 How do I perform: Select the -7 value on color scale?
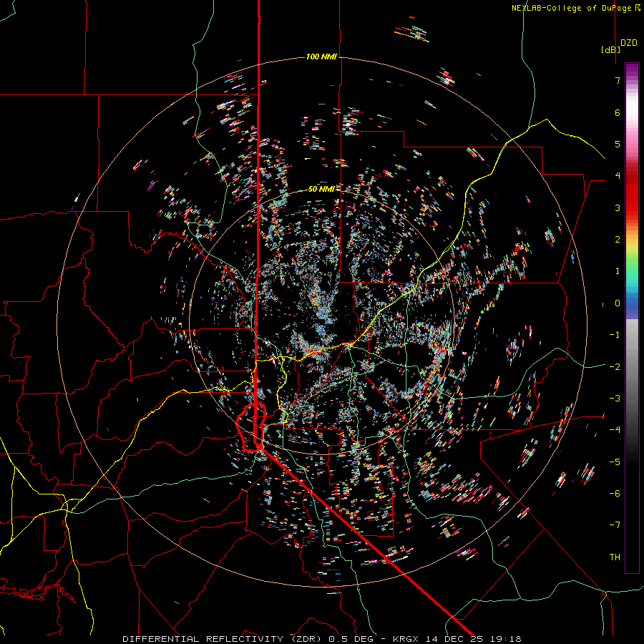615,525
